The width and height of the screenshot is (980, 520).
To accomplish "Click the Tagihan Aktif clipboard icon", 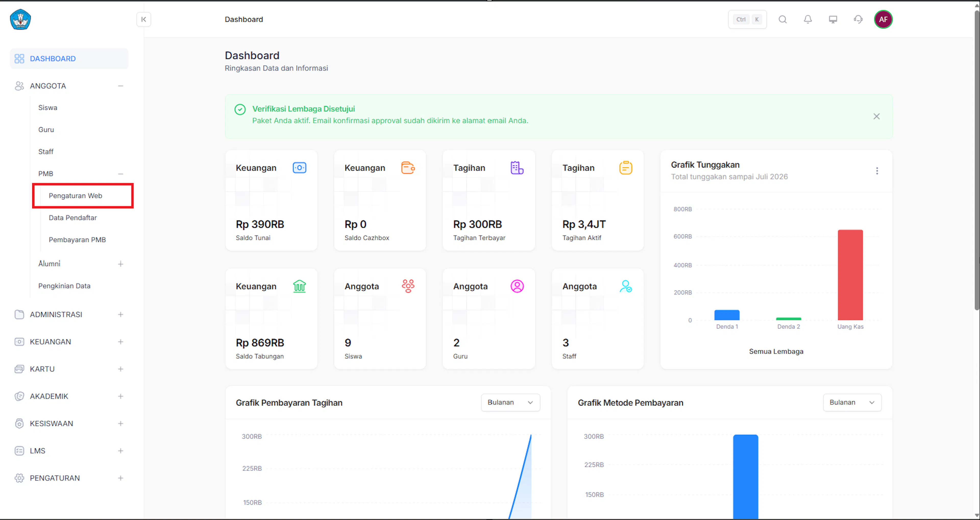I will pyautogui.click(x=626, y=168).
